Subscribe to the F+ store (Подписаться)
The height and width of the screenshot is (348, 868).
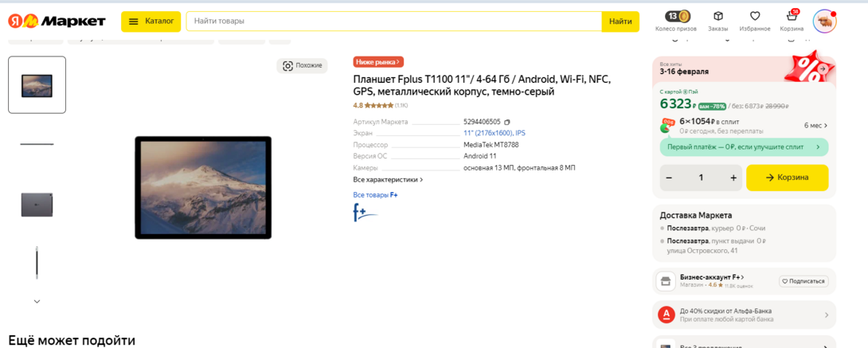[803, 281]
